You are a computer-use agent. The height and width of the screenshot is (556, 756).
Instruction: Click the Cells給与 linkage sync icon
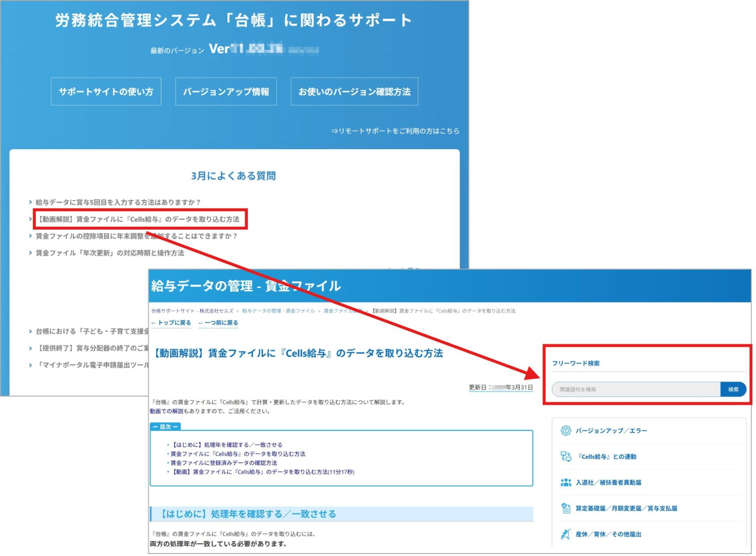tap(565, 457)
